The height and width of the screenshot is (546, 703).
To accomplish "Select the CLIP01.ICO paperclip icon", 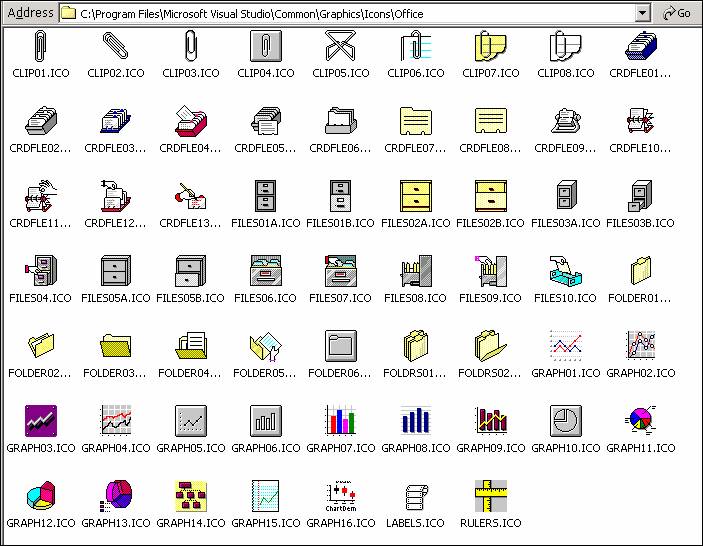I will (40, 46).
